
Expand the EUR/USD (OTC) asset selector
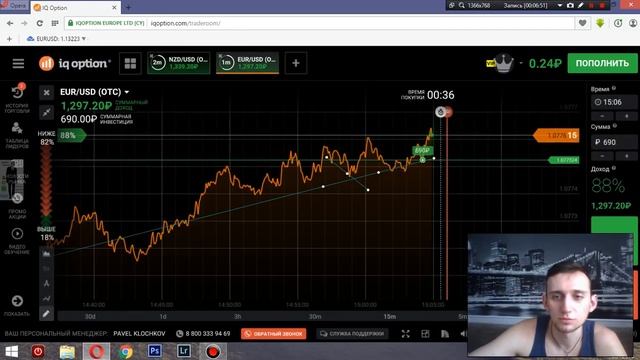click(x=95, y=92)
